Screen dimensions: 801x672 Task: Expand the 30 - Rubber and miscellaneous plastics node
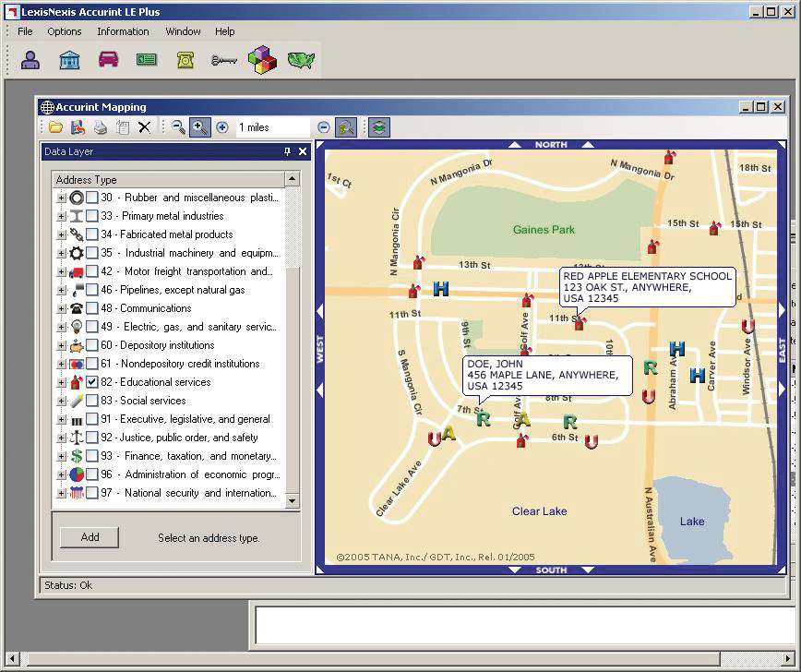[x=61, y=198]
